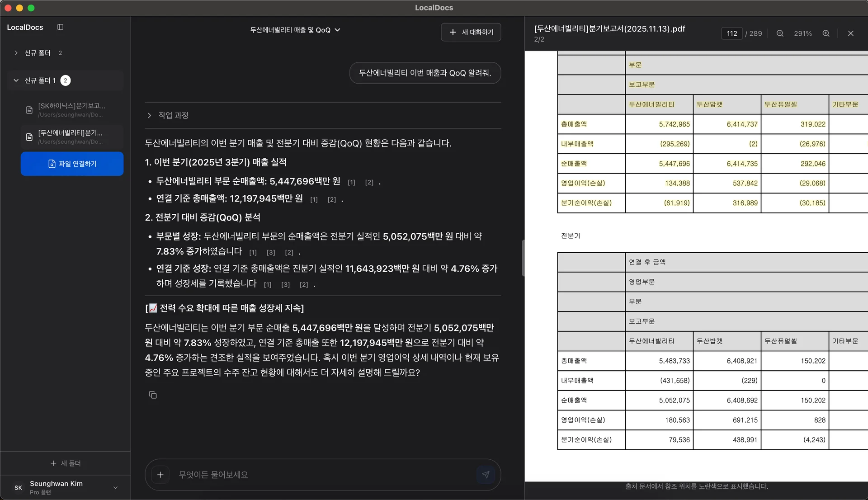Viewport: 868px width, 500px height.
Task: Copy the assistant's response
Action: point(152,395)
